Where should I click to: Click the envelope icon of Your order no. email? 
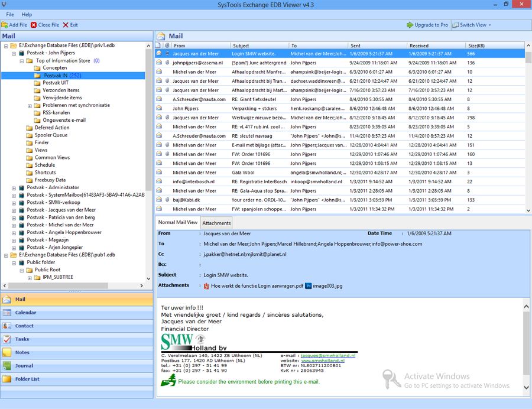(x=159, y=200)
